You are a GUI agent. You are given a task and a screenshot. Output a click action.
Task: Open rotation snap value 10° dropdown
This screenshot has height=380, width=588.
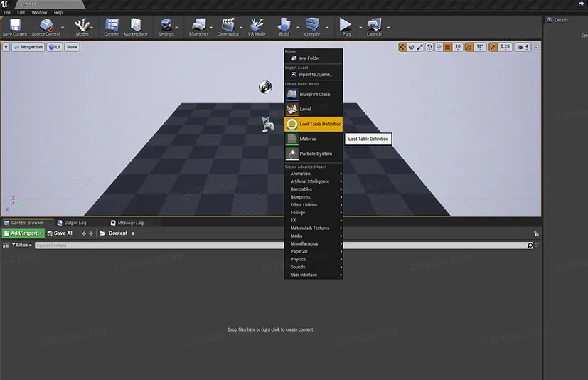click(x=480, y=47)
